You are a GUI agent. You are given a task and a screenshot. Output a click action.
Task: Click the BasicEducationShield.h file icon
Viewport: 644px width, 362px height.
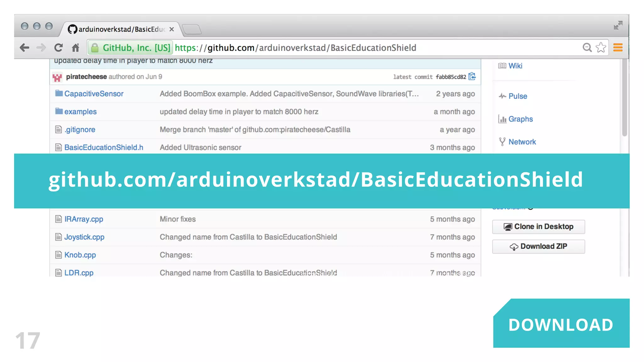click(58, 147)
